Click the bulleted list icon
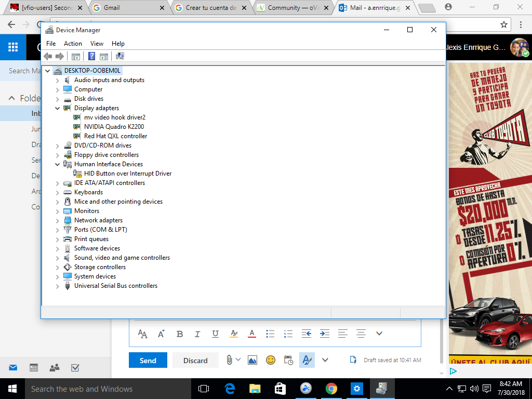Viewport: 532px width, 399px height. click(x=270, y=334)
